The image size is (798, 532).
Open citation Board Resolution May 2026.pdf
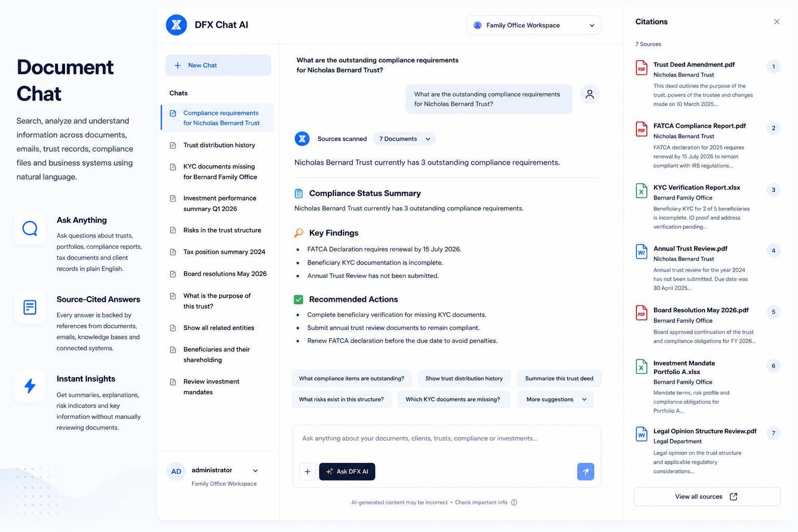pyautogui.click(x=701, y=310)
